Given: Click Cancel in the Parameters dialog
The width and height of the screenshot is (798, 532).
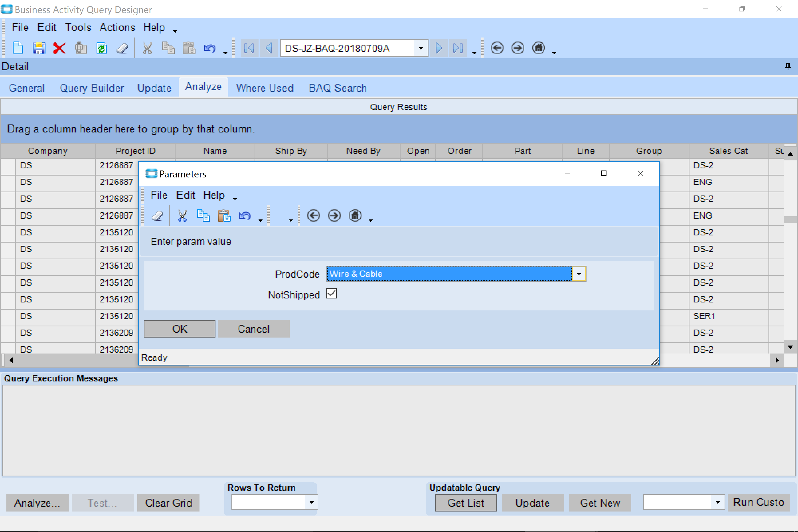Looking at the screenshot, I should [x=254, y=329].
